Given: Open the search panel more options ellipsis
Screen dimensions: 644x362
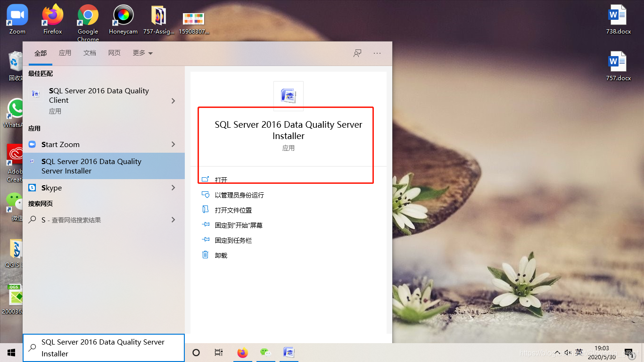Looking at the screenshot, I should 377,53.
